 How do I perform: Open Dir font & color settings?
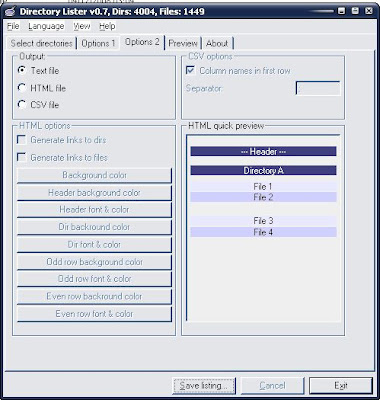(95, 245)
